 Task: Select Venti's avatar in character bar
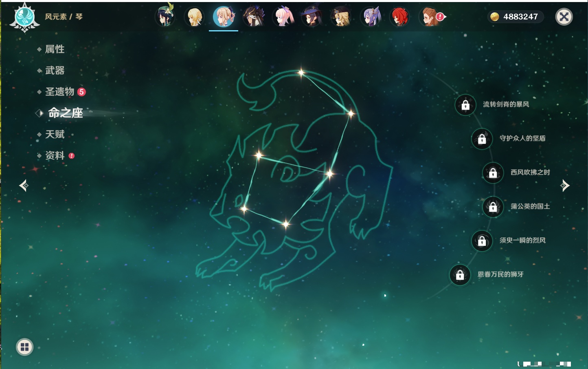coord(165,17)
